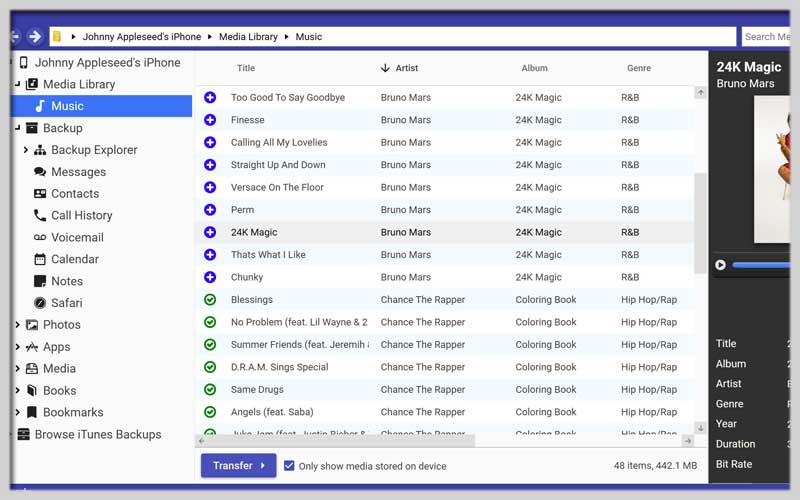Click the Transfer button
Viewport: 800px width, 500px height.
tap(238, 465)
